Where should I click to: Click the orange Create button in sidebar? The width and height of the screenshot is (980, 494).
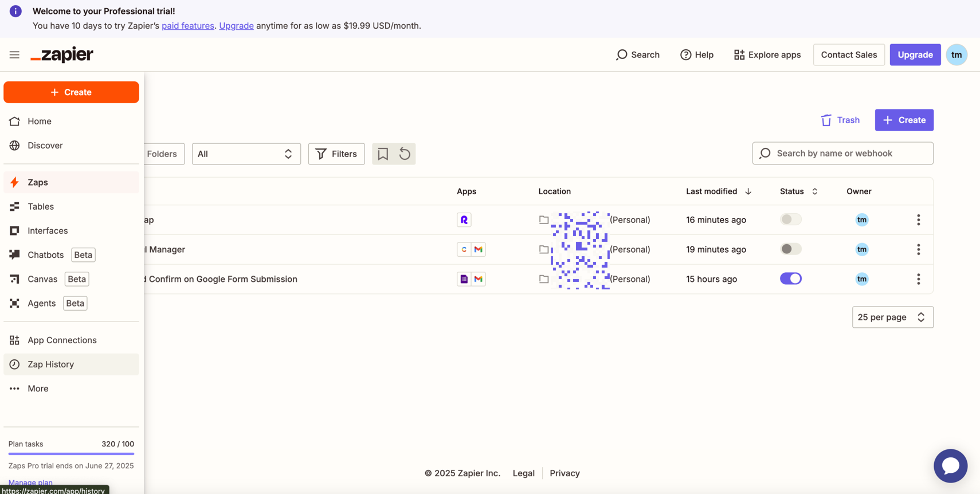pos(71,92)
